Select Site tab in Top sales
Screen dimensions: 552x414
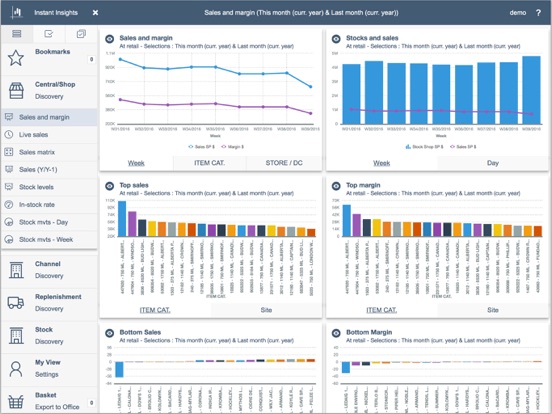(x=266, y=310)
